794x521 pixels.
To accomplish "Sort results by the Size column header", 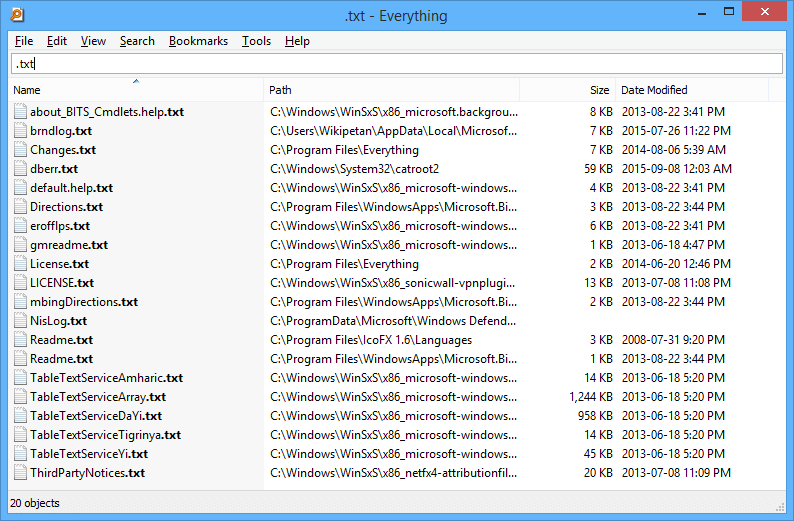I will pyautogui.click(x=567, y=90).
